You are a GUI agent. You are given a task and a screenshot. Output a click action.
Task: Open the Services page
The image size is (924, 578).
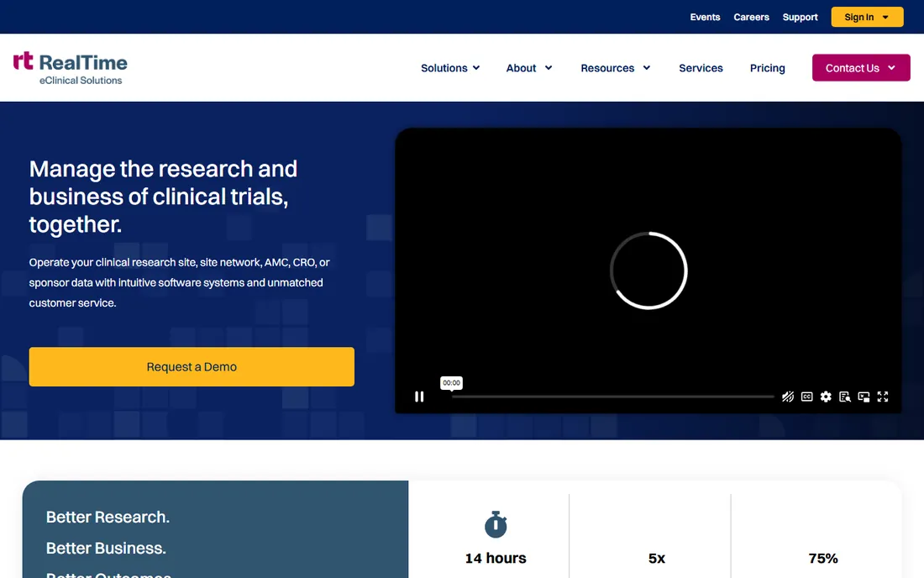point(701,68)
